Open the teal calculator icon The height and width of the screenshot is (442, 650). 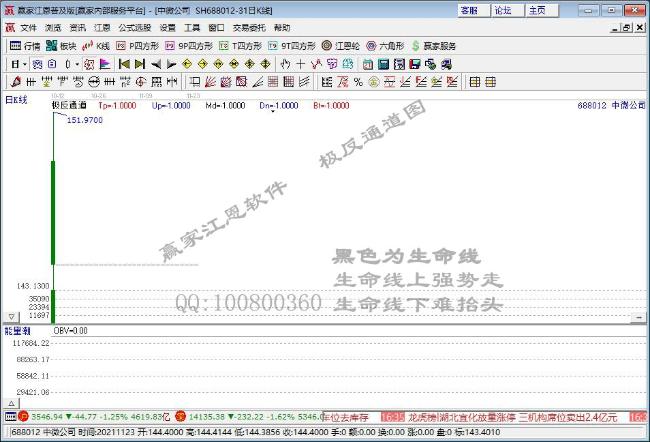(383, 64)
